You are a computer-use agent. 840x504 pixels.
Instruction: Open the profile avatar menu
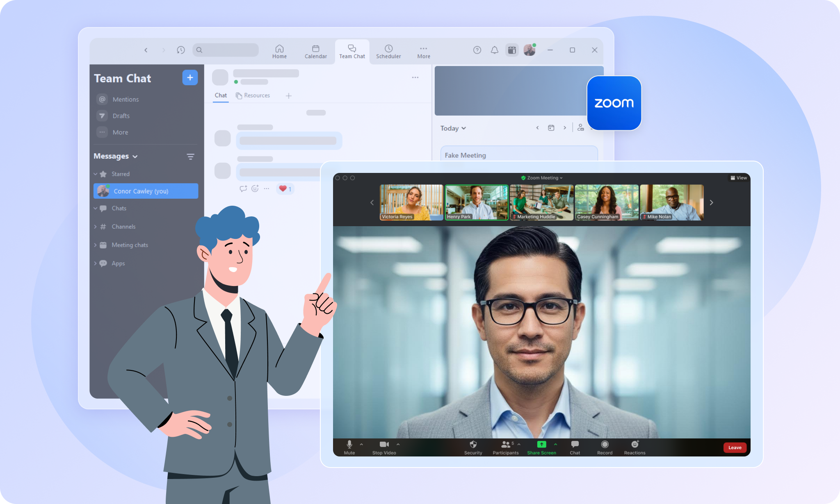[530, 50]
